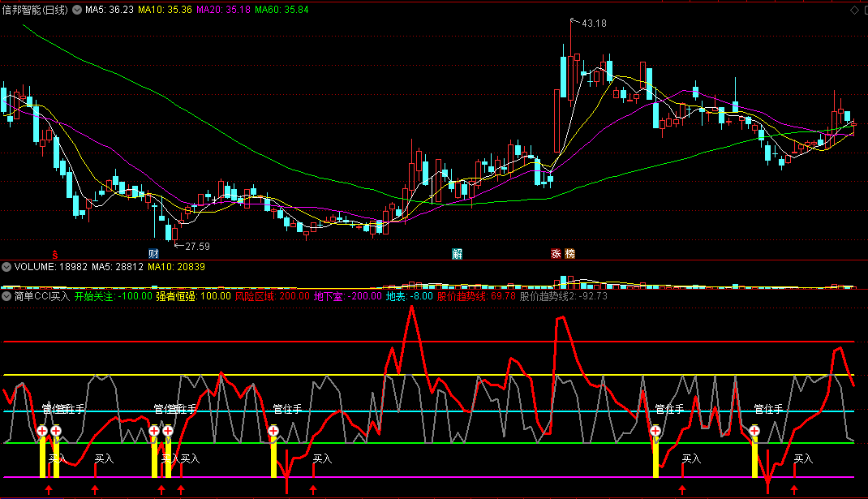Click the MA20: 35.18 label
This screenshot has width=868, height=499.
click(x=224, y=10)
